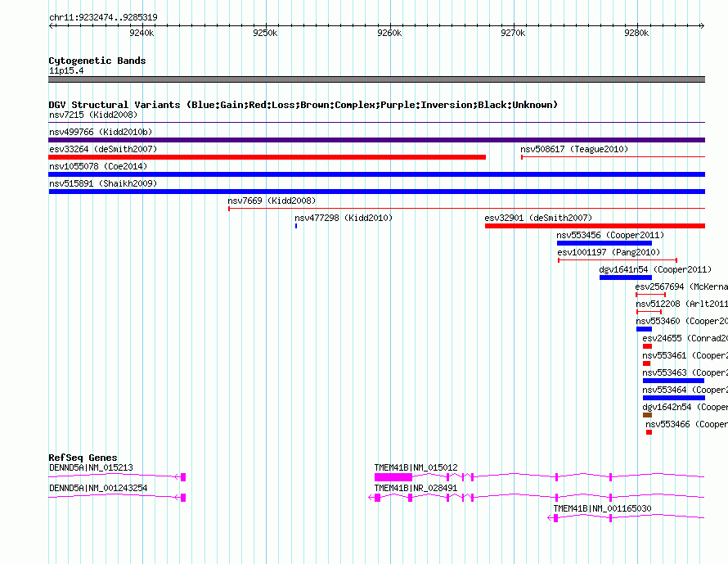Click dgv1641n54 (Cooper2011) label
Viewport: 728px width, 564px height.
point(655,269)
